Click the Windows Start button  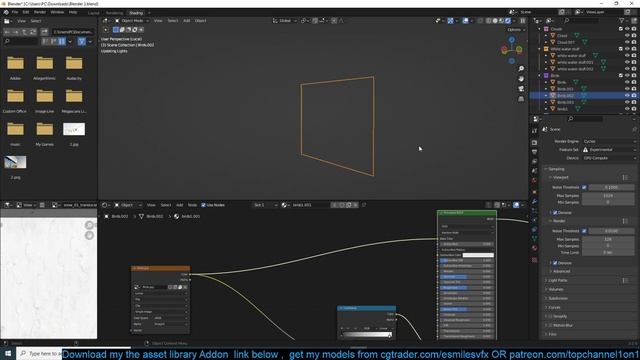click(8, 353)
